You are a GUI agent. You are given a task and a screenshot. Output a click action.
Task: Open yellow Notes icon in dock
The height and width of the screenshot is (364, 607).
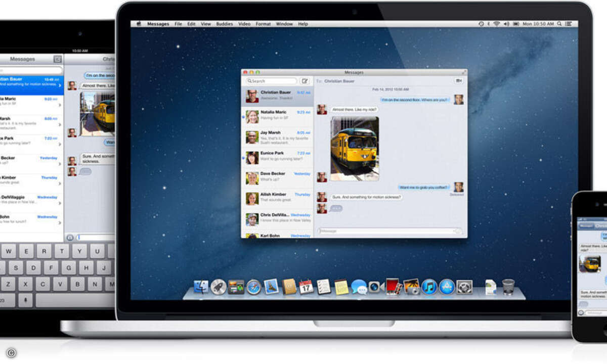[341, 287]
